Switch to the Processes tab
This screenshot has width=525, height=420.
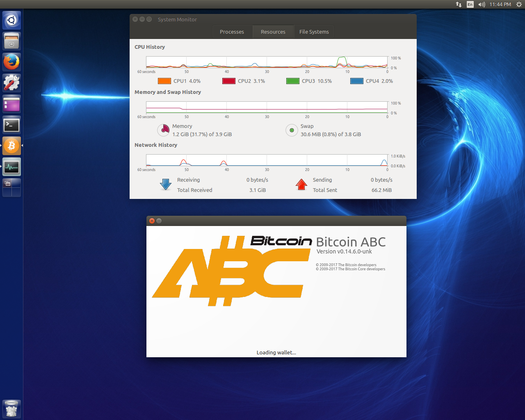click(x=232, y=32)
